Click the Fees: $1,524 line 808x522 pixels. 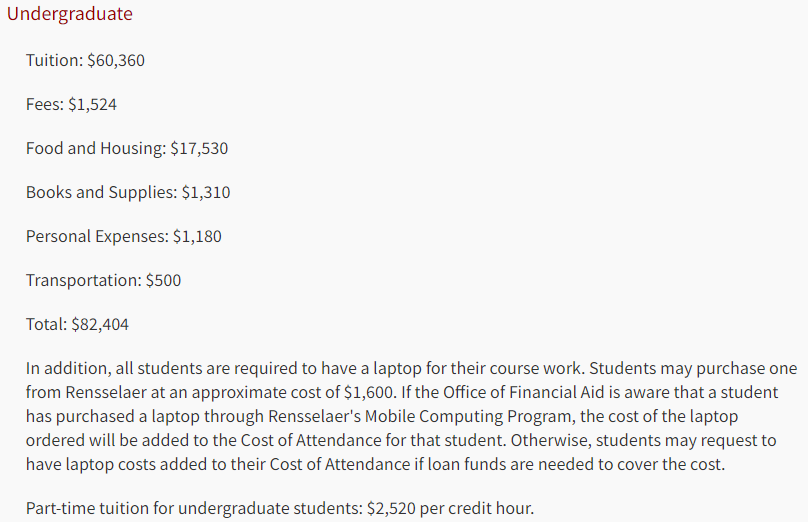point(71,104)
